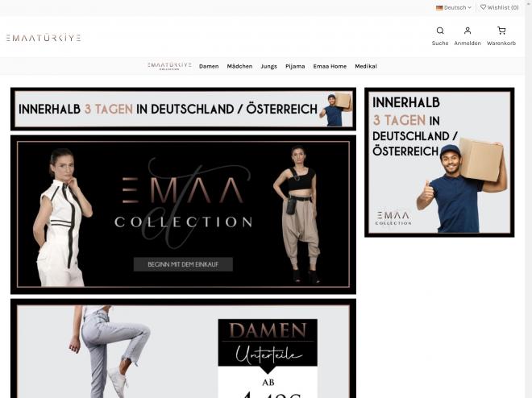This screenshot has width=532, height=398.
Task: Click the Suche label
Action: 440,43
